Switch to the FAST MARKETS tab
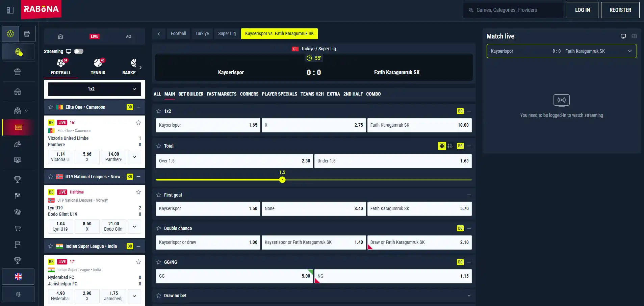The height and width of the screenshot is (306, 644). click(222, 94)
